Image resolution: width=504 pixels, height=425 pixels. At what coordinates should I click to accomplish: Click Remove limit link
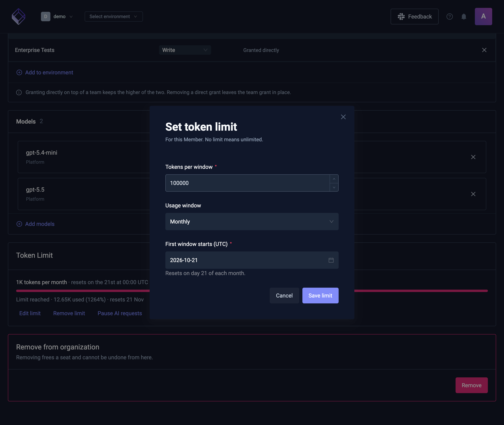tap(69, 313)
